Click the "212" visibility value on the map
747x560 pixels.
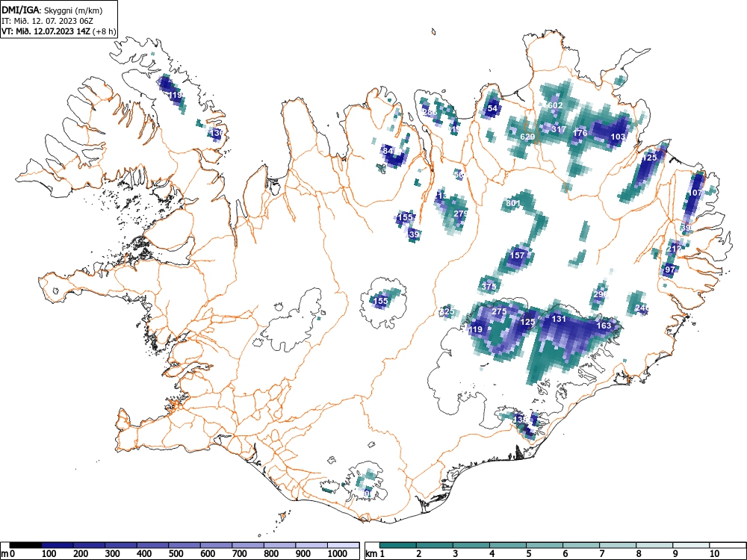[674, 249]
